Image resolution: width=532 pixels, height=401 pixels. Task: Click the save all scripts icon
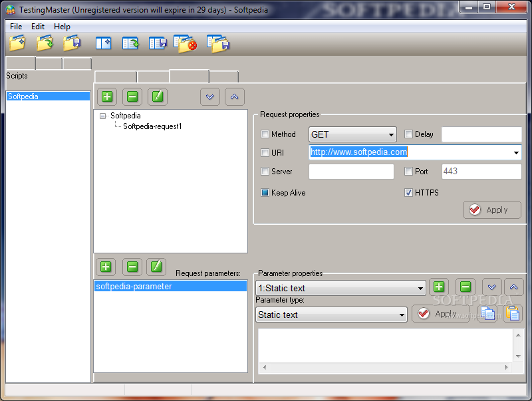point(218,44)
